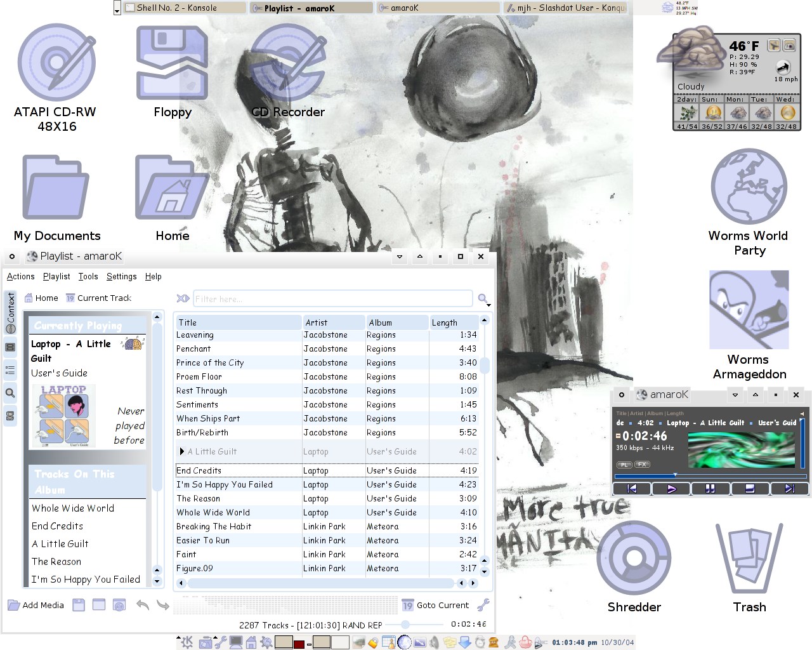Click the Add Media button
Image resolution: width=812 pixels, height=650 pixels.
coord(36,605)
